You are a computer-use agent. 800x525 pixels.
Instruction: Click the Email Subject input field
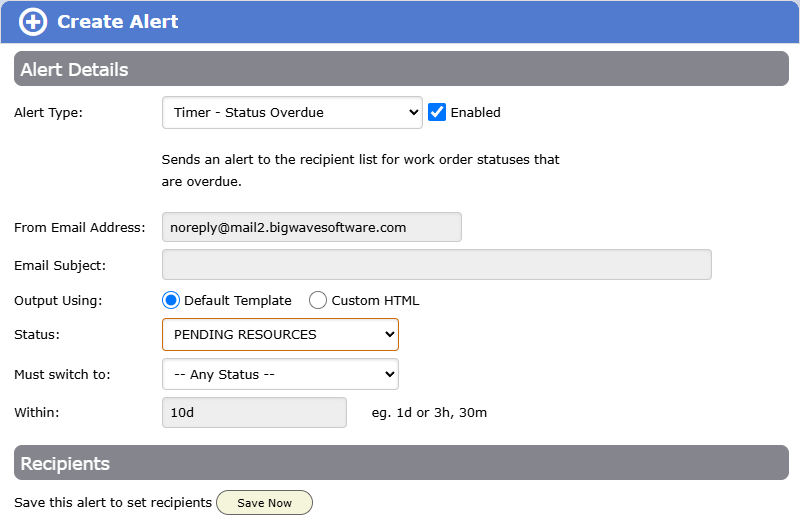tap(437, 265)
